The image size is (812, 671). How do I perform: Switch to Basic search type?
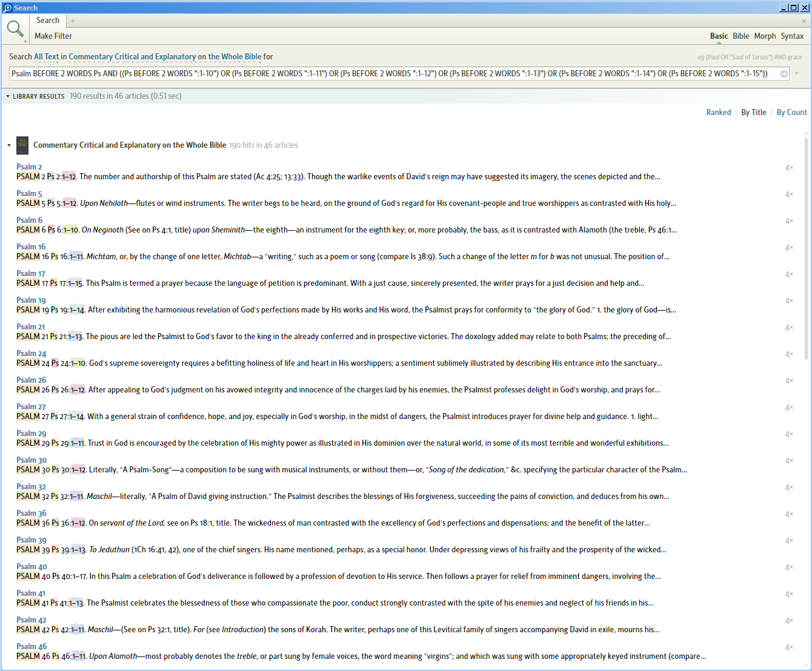[x=719, y=36]
